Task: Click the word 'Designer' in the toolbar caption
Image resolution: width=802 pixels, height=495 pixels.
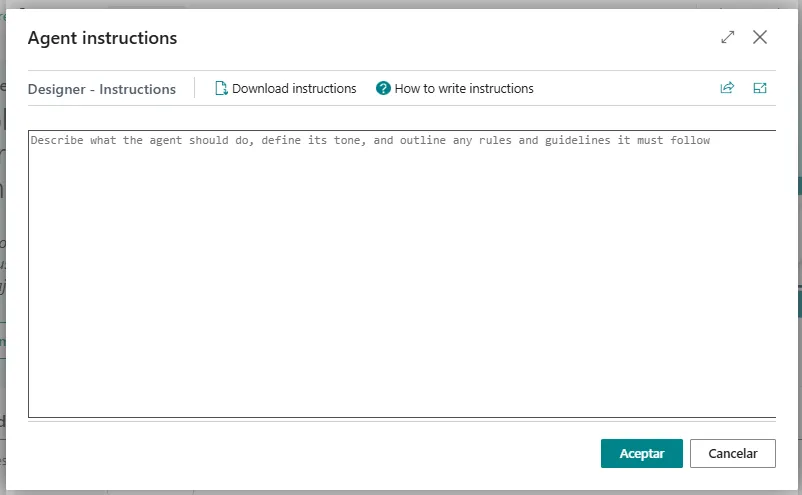Action: [x=57, y=89]
